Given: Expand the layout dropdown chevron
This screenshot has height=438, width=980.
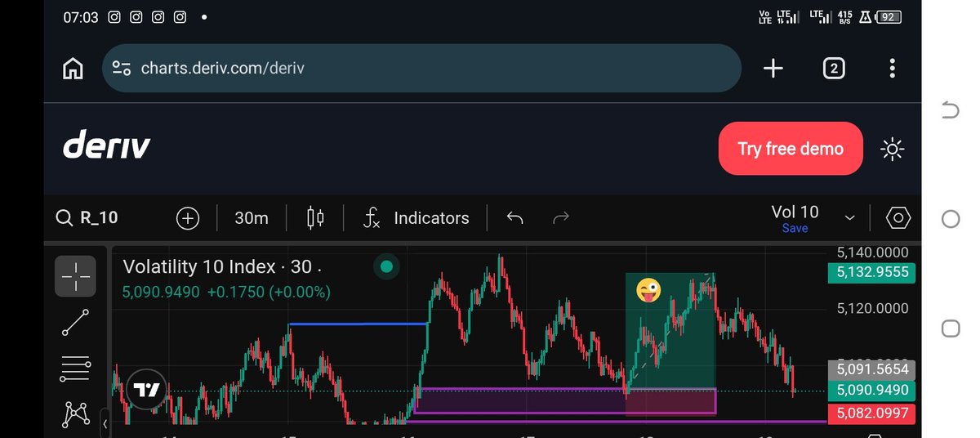Looking at the screenshot, I should click(x=849, y=218).
